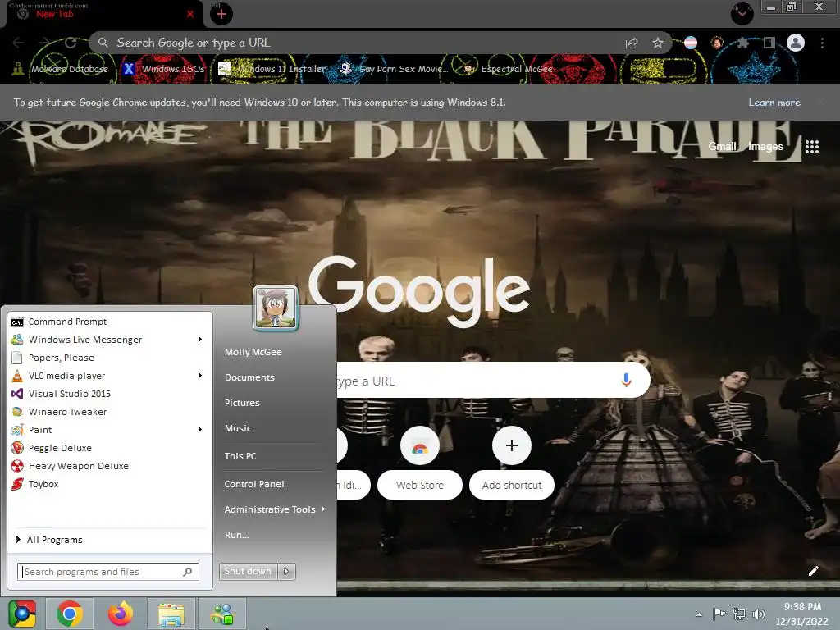Open Windows 11 Installer bookmark

coord(272,69)
